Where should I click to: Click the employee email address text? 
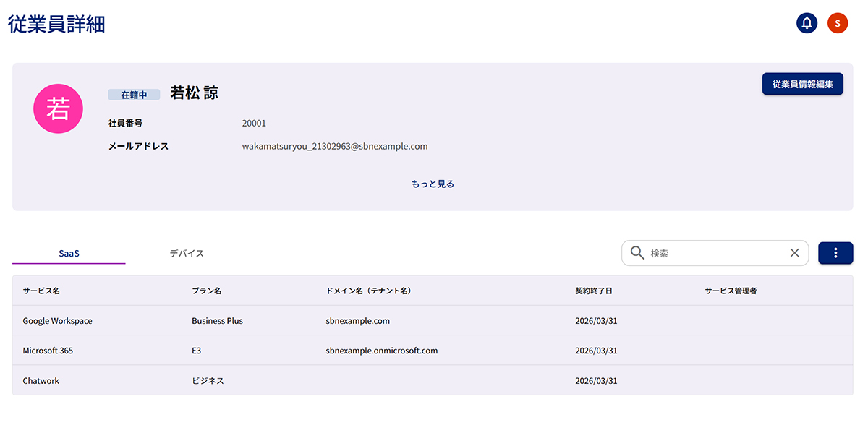335,147
